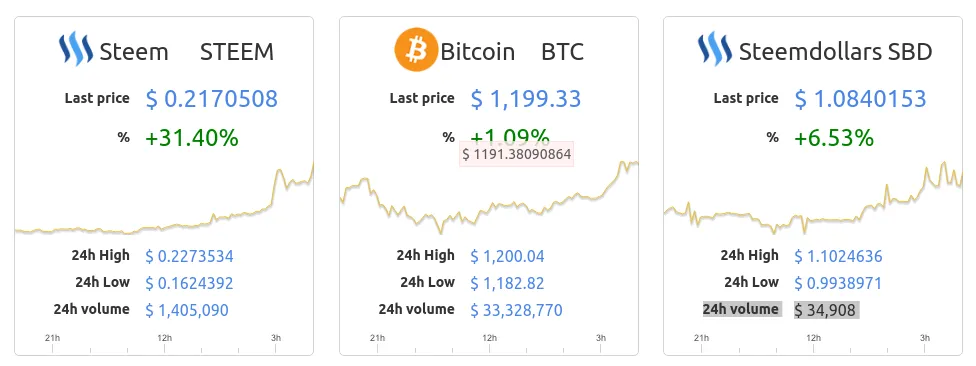The image size is (976, 366).
Task: Click the +6.53% change value
Action: click(834, 138)
